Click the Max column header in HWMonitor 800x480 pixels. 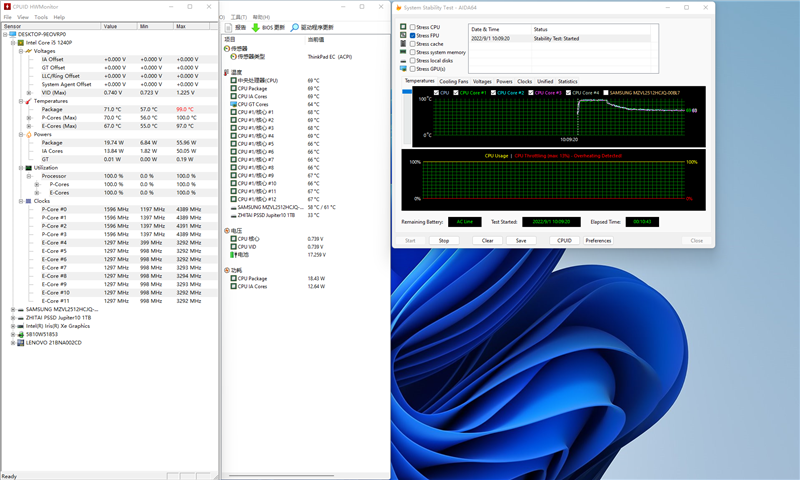[192, 26]
